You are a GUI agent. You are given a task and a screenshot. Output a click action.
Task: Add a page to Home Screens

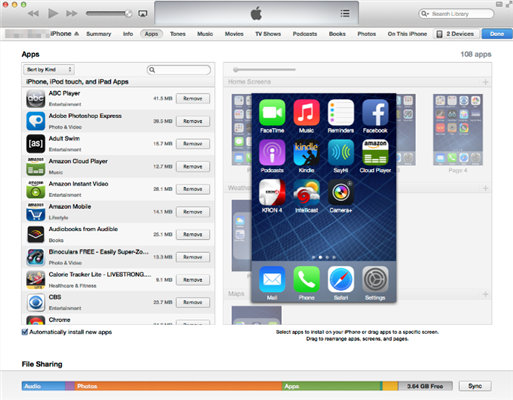pyautogui.click(x=485, y=82)
